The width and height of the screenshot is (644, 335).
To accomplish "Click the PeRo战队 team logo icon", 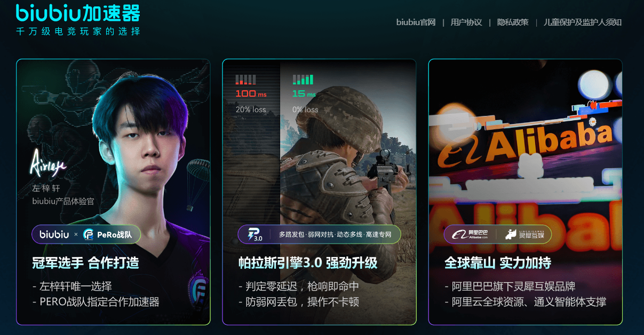I will [89, 235].
